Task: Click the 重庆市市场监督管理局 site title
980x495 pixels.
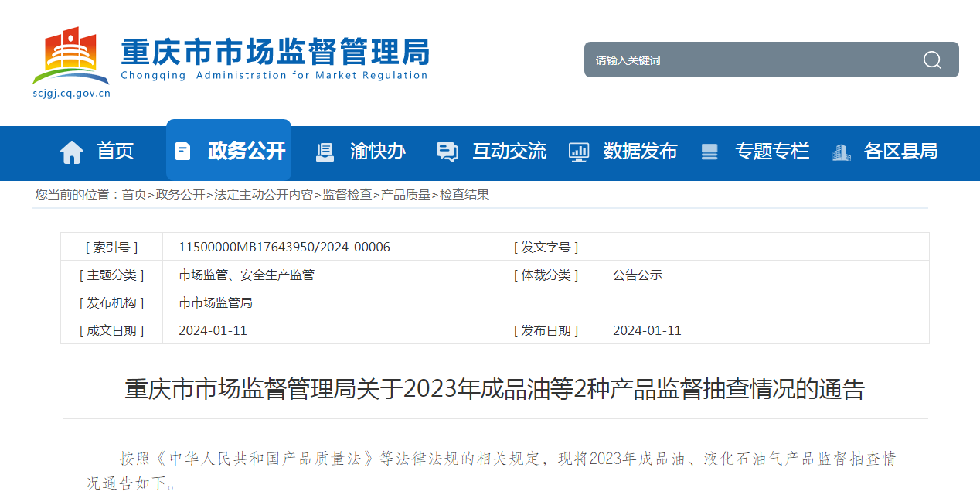Action: (274, 52)
